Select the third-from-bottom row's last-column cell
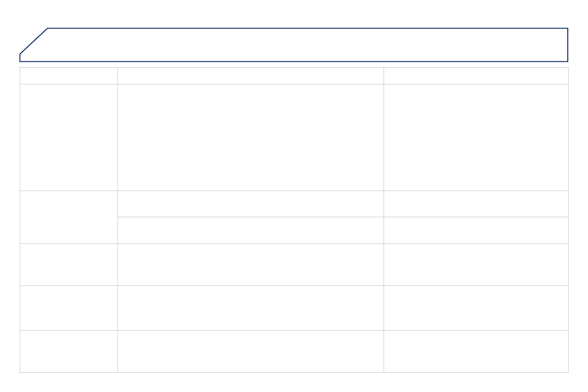The width and height of the screenshot is (588, 392). pyautogui.click(x=476, y=265)
